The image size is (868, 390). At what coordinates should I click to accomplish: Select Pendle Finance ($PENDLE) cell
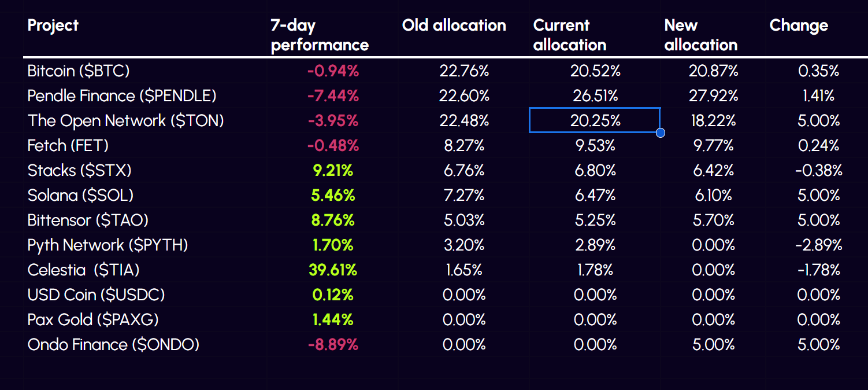click(122, 96)
